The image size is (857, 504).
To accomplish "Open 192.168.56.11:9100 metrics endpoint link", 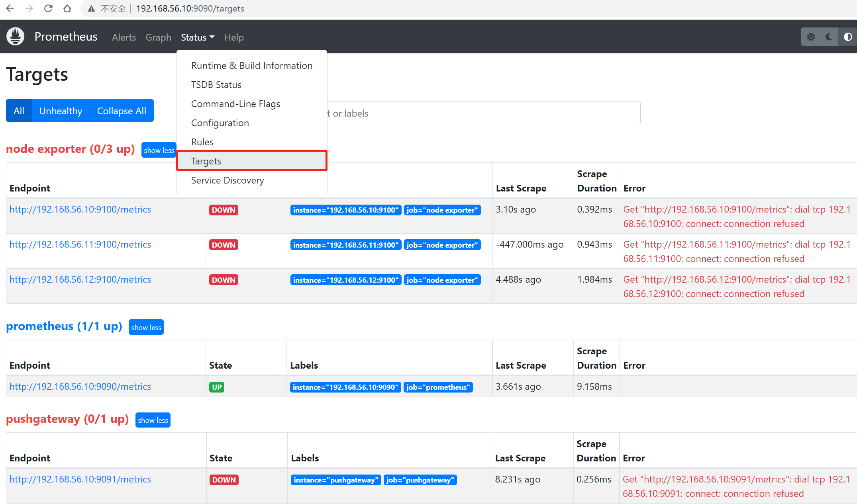I will coord(80,244).
